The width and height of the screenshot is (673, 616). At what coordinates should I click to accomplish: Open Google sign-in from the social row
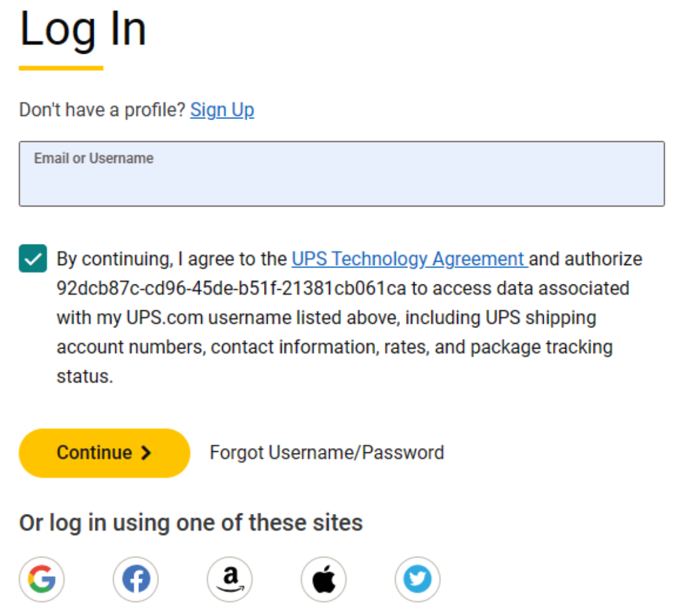42,579
